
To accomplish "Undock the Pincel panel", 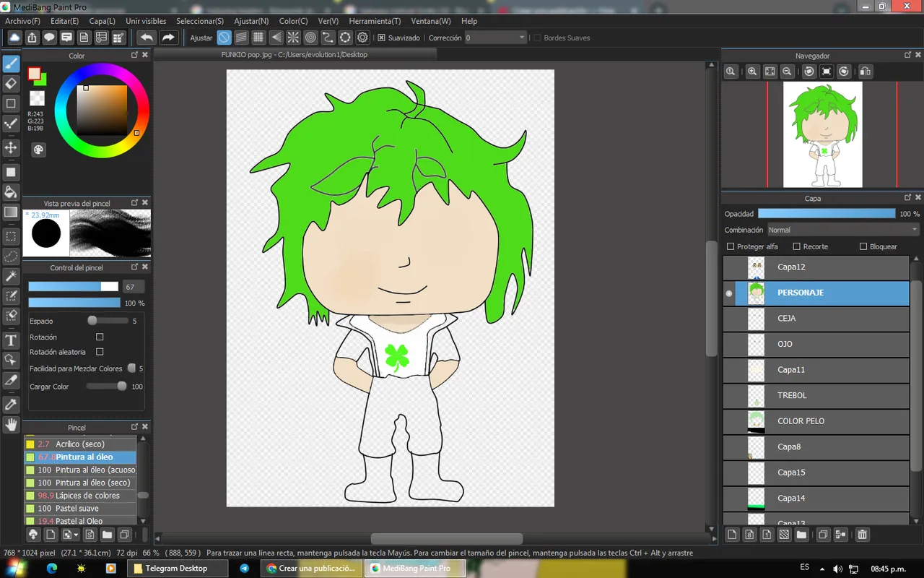I will 134,427.
